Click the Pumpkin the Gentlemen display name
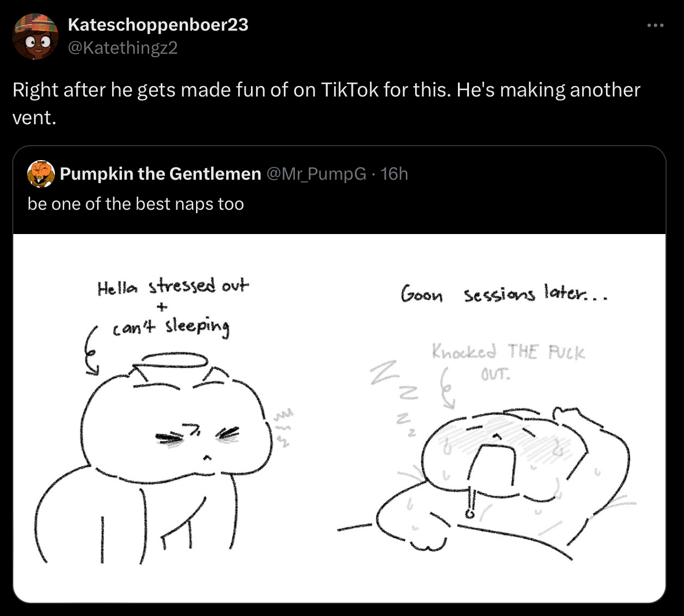 (x=160, y=174)
